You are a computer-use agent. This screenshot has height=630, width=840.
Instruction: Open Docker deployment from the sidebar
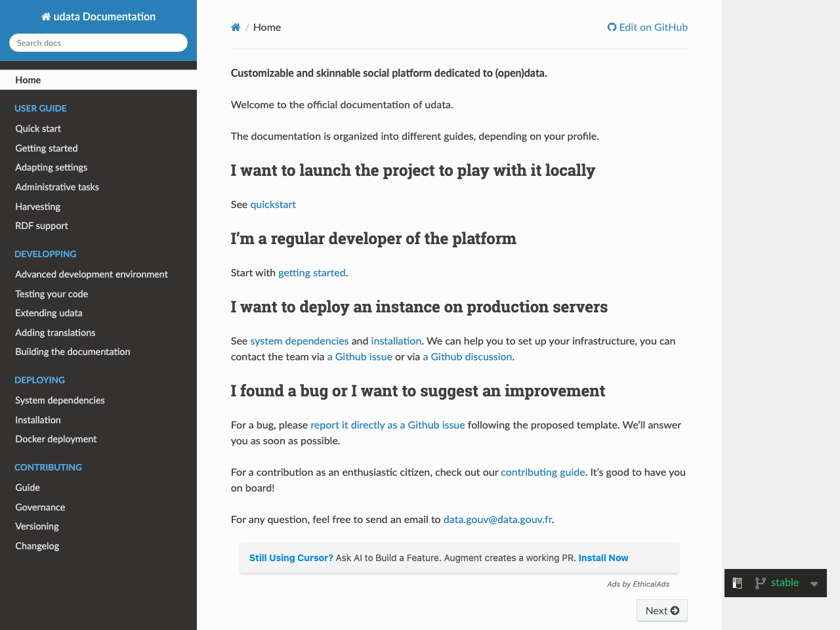click(55, 439)
